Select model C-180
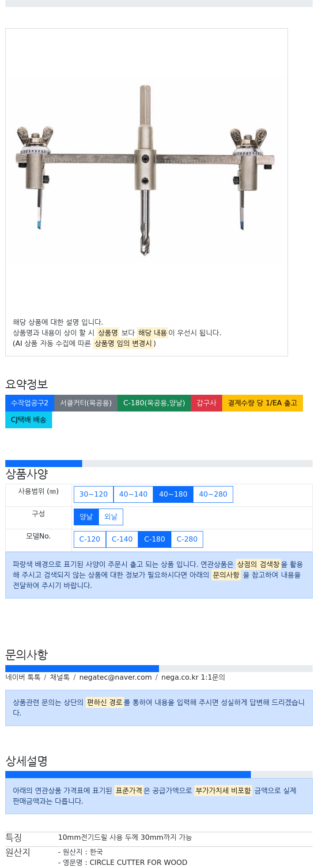Screen dimensions: 318x868 [x=155, y=539]
